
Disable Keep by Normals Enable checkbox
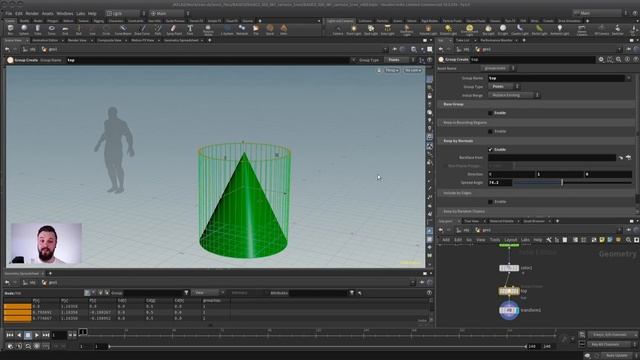(x=490, y=150)
